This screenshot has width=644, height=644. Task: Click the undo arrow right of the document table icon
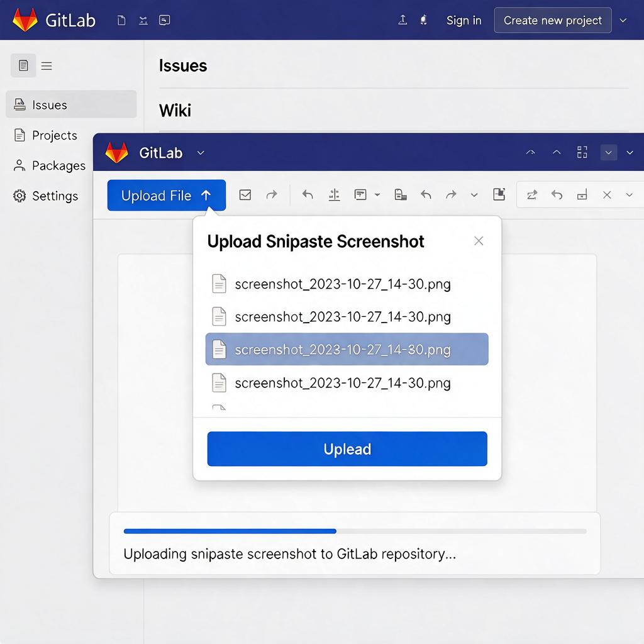click(426, 195)
